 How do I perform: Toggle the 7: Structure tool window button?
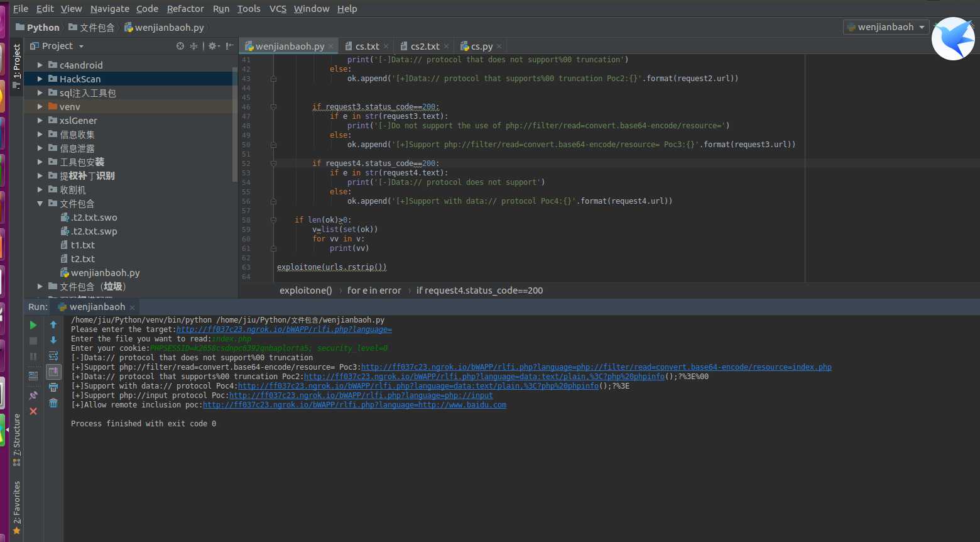coord(16,440)
